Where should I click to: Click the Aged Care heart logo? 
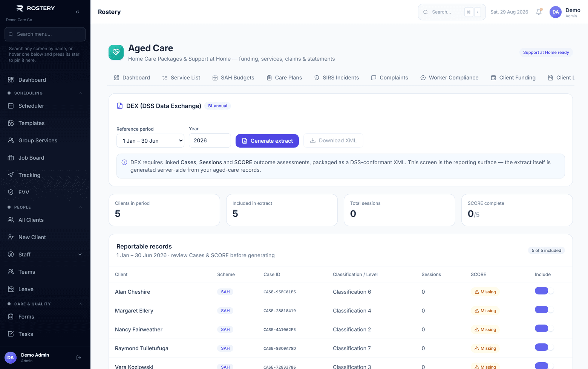(x=116, y=52)
